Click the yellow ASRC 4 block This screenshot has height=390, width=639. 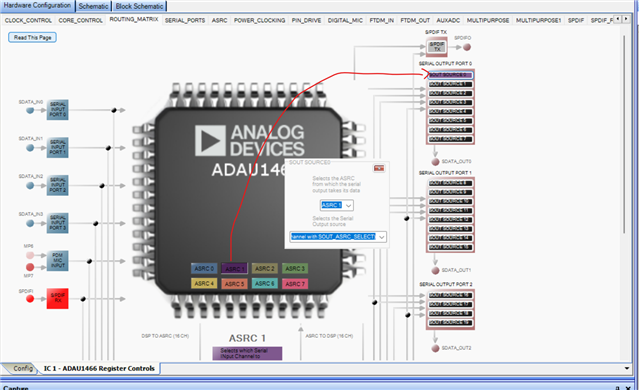[204, 284]
